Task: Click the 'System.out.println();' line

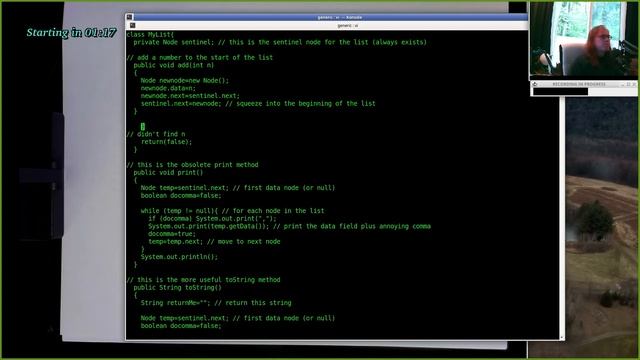Action: click(179, 257)
